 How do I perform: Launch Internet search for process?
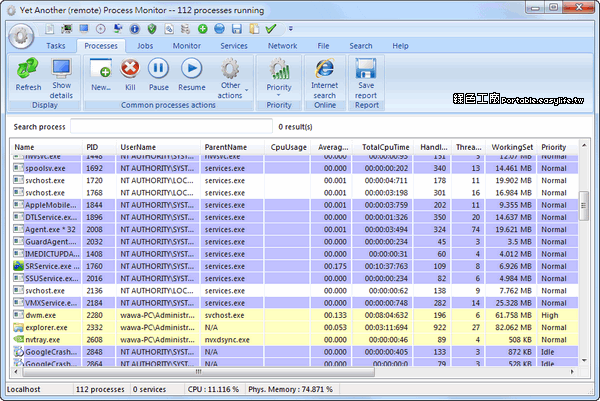[x=324, y=79]
